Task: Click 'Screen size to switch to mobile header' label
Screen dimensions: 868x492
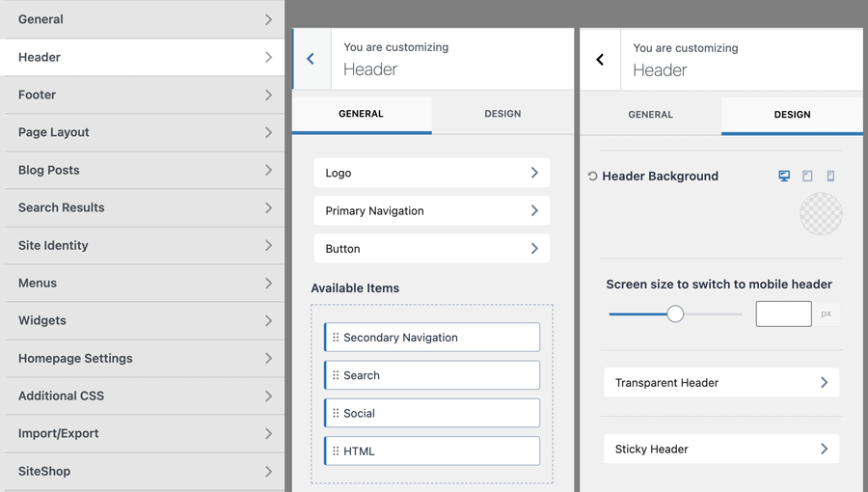Action: coord(719,284)
